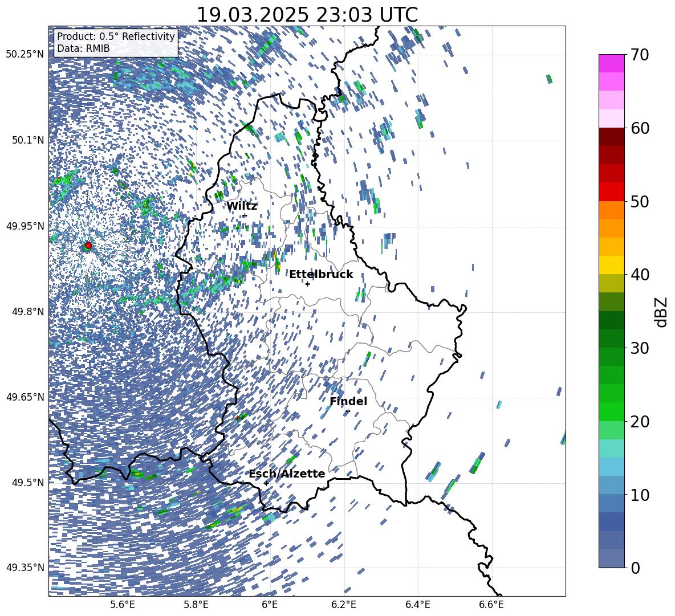Click the 49.5°N latitude tick label

point(28,482)
